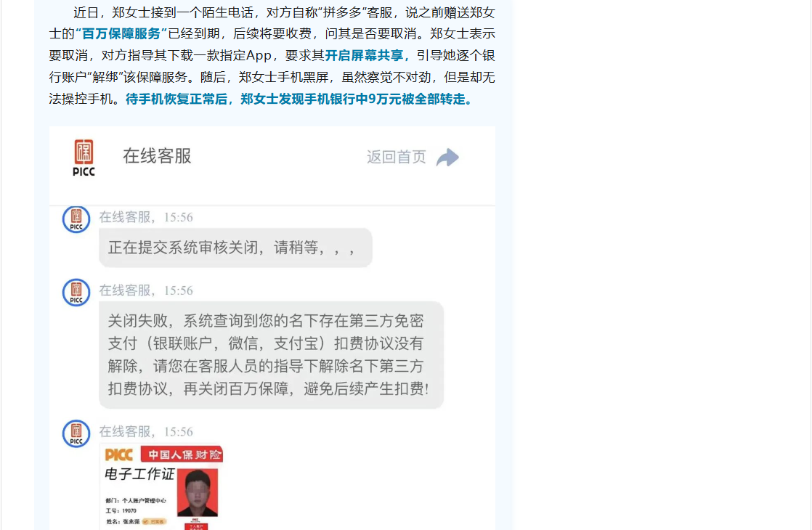Click the bold 开启屏幕共享 text
This screenshot has width=812, height=530.
[364, 55]
